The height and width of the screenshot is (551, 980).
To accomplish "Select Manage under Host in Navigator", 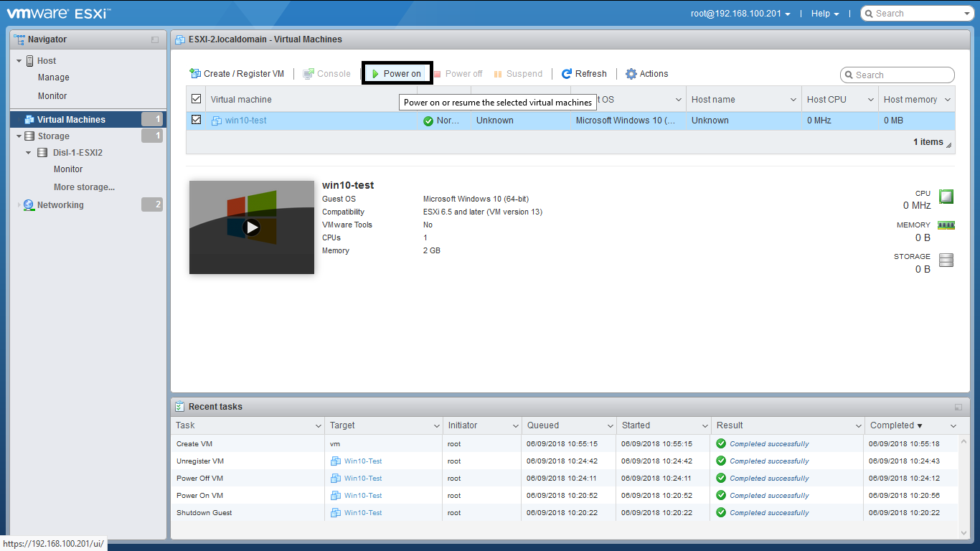I will tap(54, 77).
